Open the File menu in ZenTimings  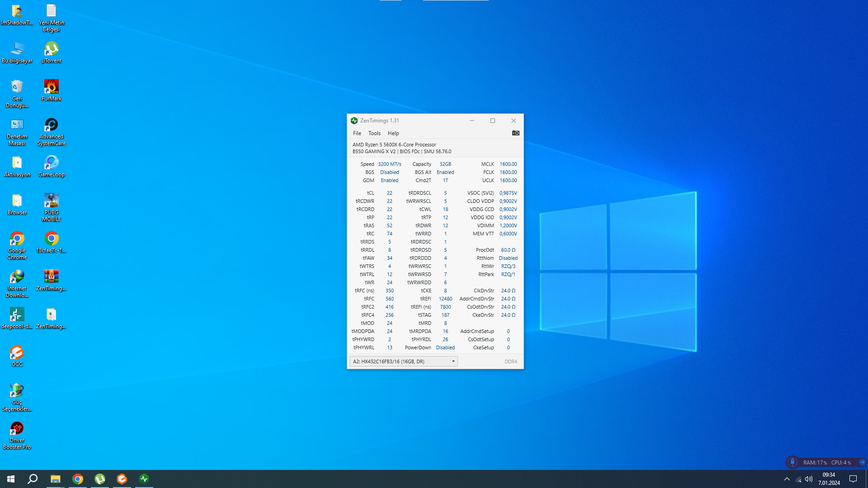[x=357, y=133]
